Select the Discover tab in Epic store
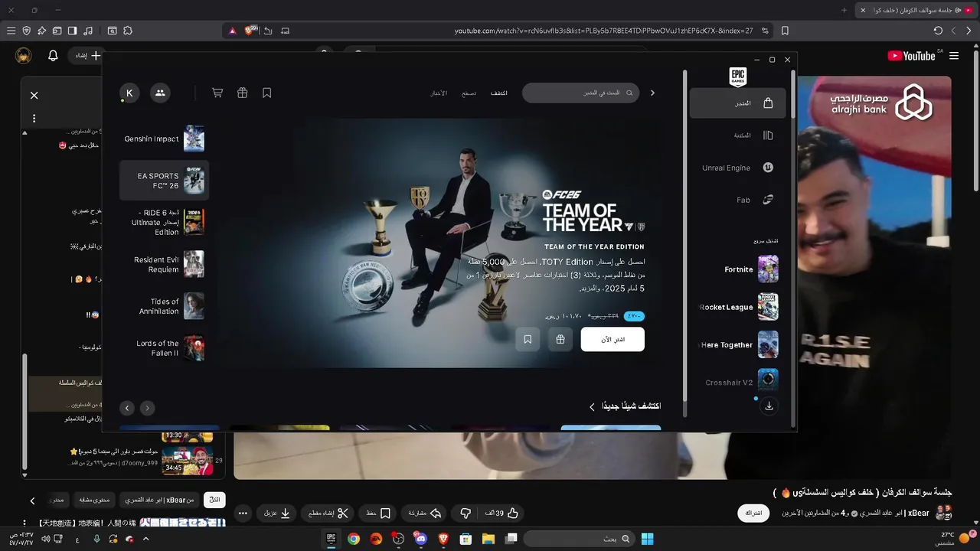 499,93
